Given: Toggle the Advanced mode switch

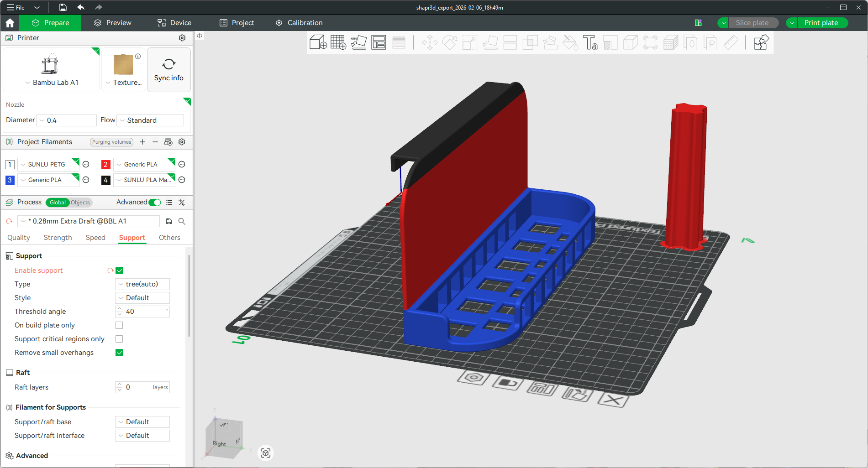Looking at the screenshot, I should coord(155,202).
